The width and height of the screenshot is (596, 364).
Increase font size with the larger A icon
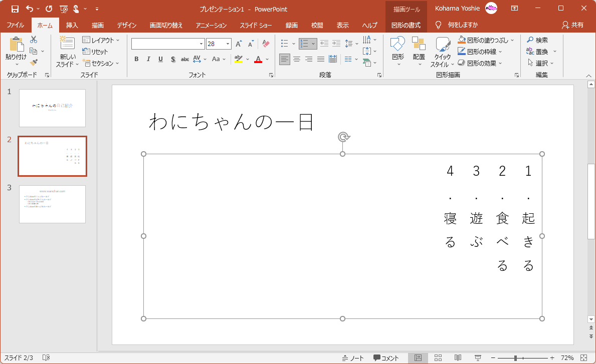(x=239, y=44)
